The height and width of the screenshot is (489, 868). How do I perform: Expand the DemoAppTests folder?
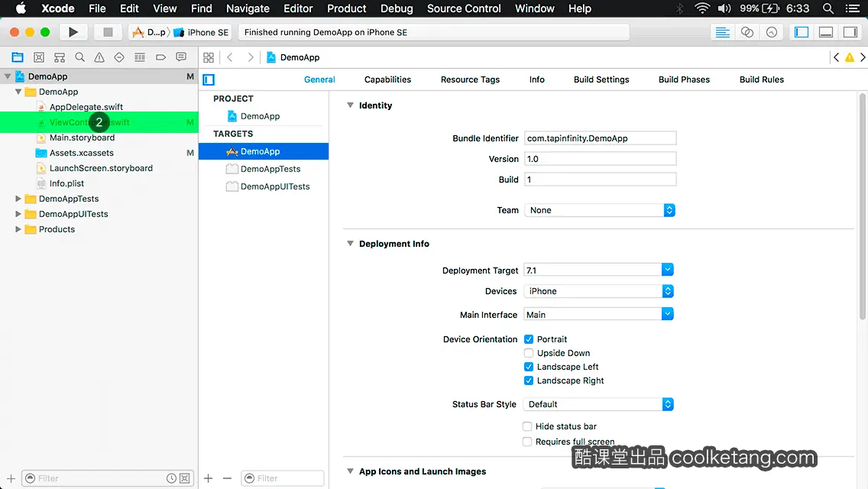click(x=18, y=198)
